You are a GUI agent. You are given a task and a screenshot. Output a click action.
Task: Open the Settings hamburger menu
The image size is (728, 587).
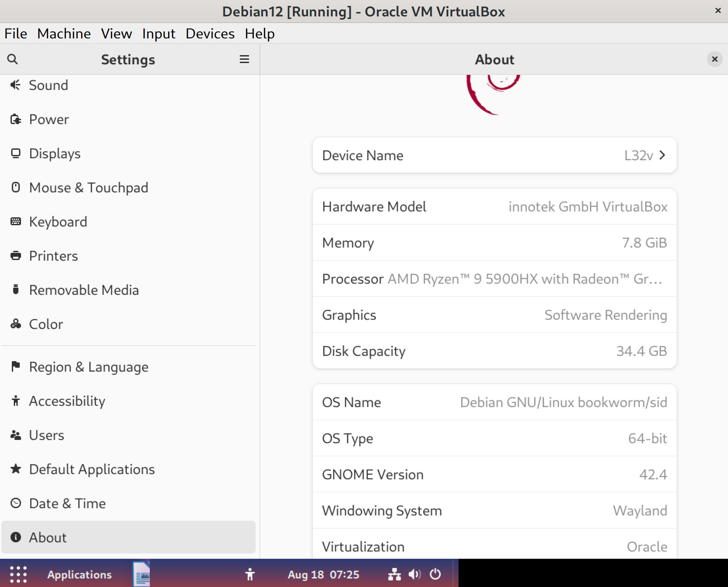pos(244,59)
